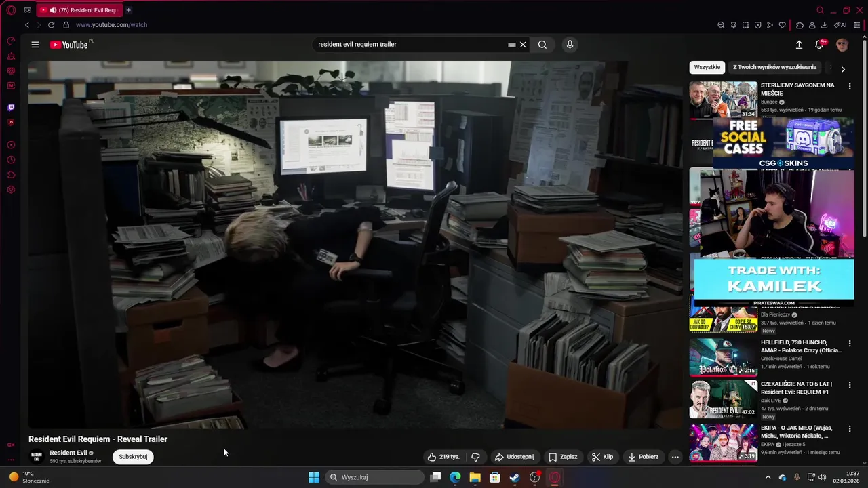Open Steam from the taskbar
868x488 pixels.
515,477
